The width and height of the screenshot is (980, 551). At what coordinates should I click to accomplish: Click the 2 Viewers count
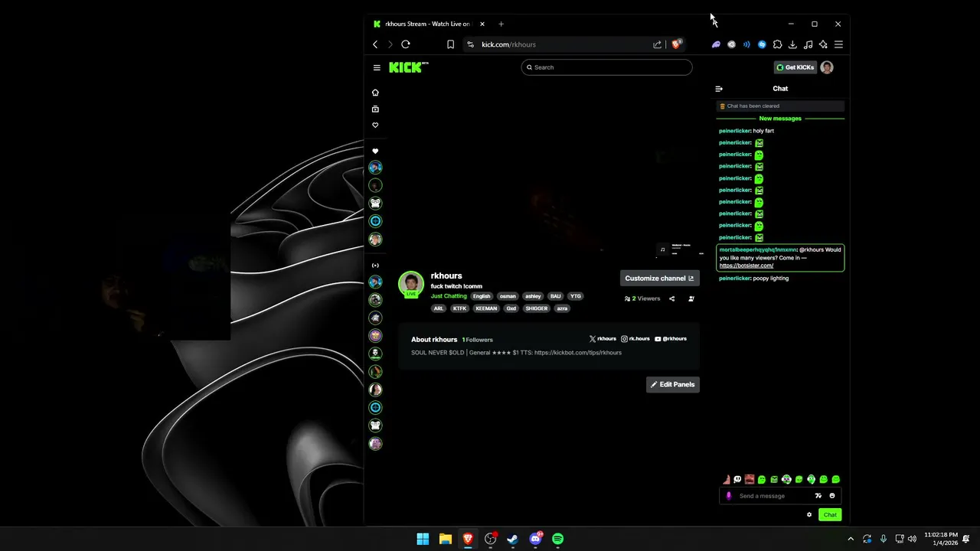[642, 298]
